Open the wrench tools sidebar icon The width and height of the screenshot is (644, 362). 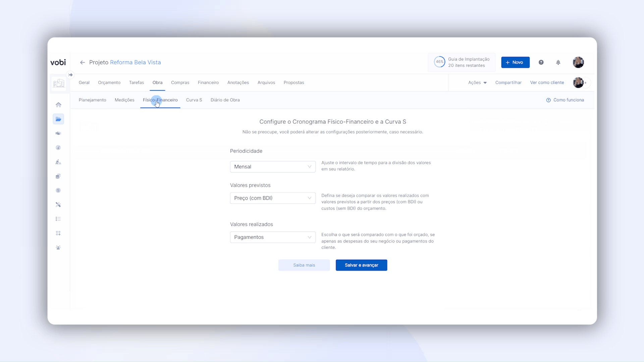[x=58, y=205]
